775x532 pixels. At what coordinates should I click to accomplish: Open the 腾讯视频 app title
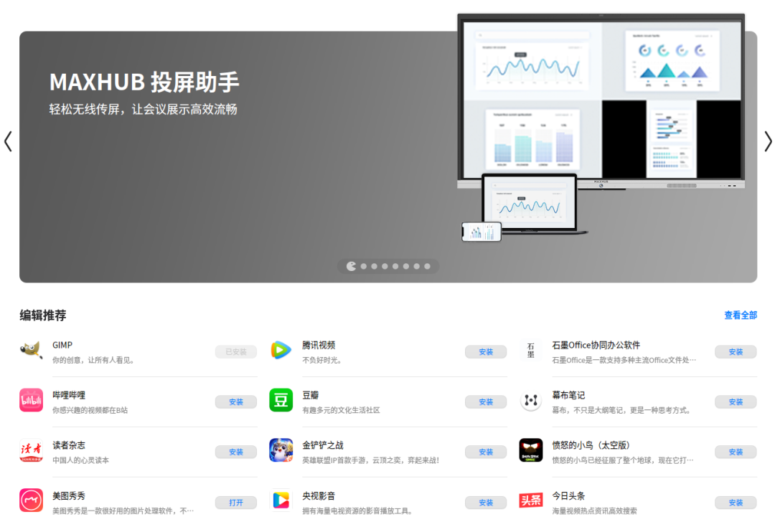coord(319,346)
